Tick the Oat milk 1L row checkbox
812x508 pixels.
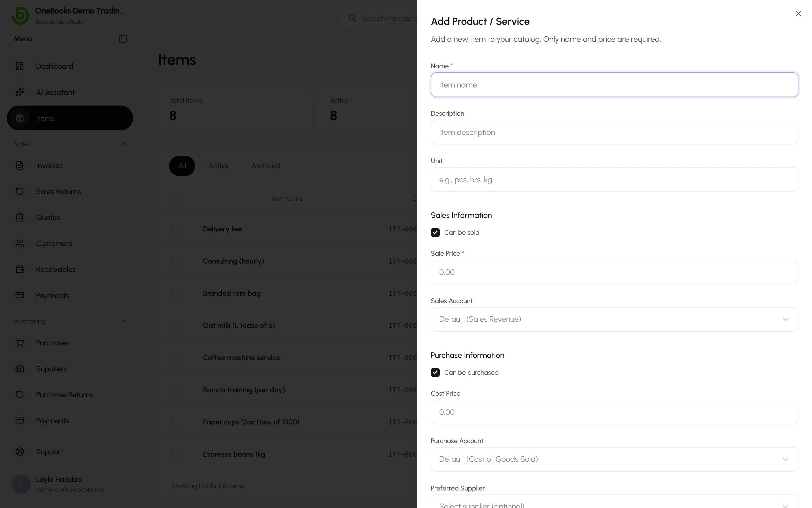point(176,326)
